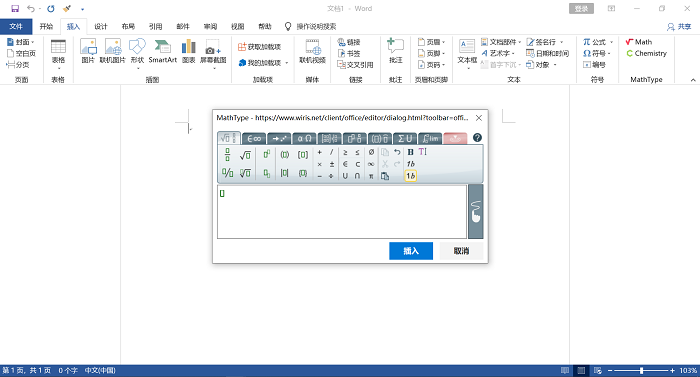
Task: Switch to the 设计 Design tab
Action: (x=101, y=26)
